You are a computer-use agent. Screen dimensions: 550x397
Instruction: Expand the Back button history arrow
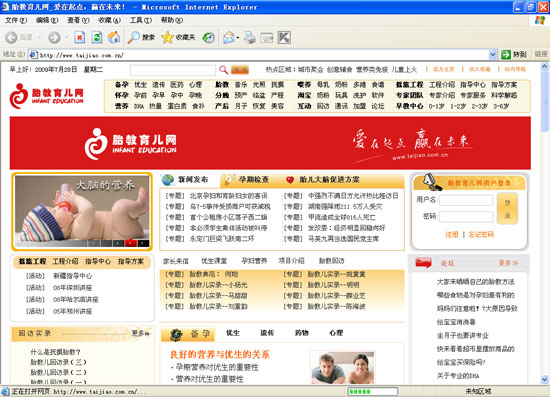click(x=39, y=37)
